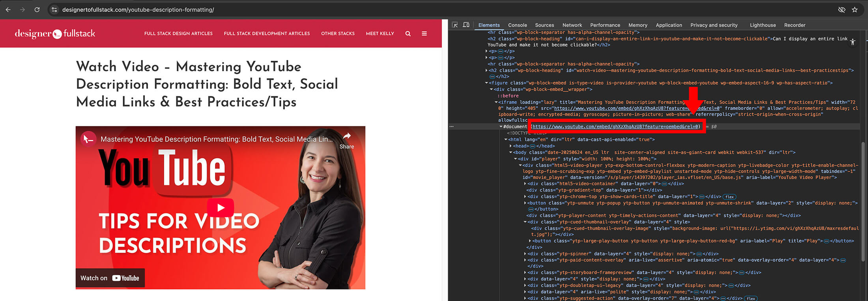Click the Other Stacks nav link

(338, 34)
